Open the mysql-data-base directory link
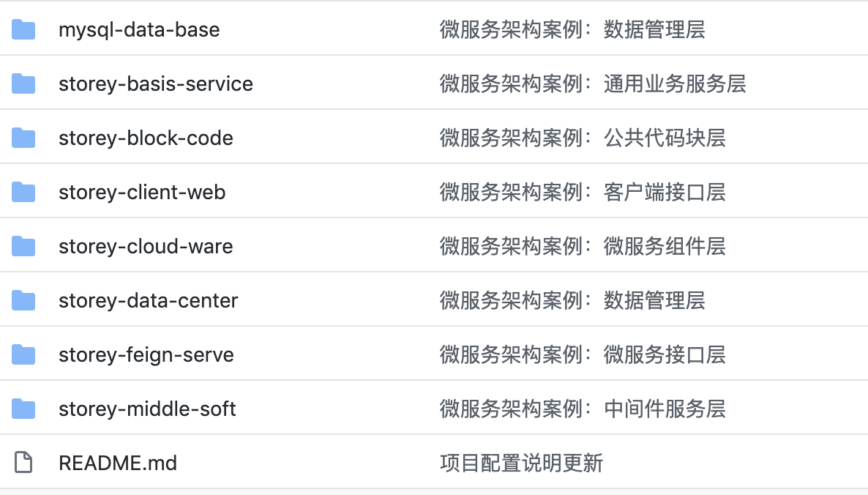This screenshot has height=495, width=868. point(139,30)
